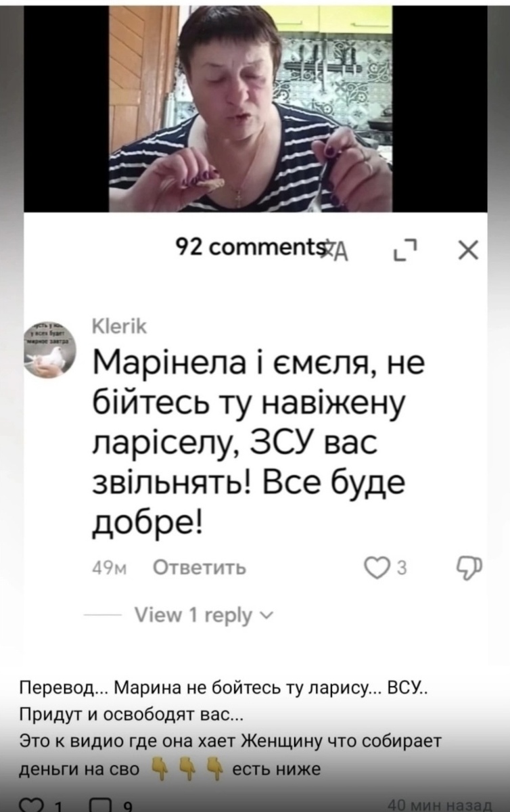Tap the post caption beginning with Перевод
This screenshot has width=510, height=812.
(x=231, y=729)
